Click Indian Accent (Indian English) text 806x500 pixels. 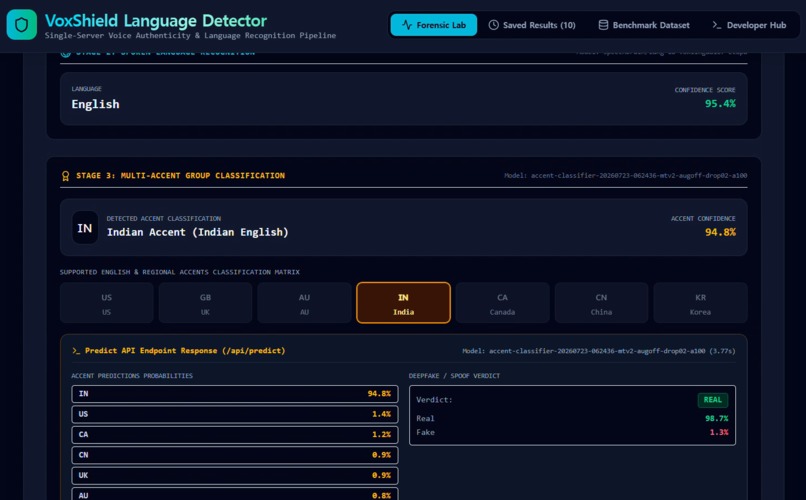click(x=197, y=232)
